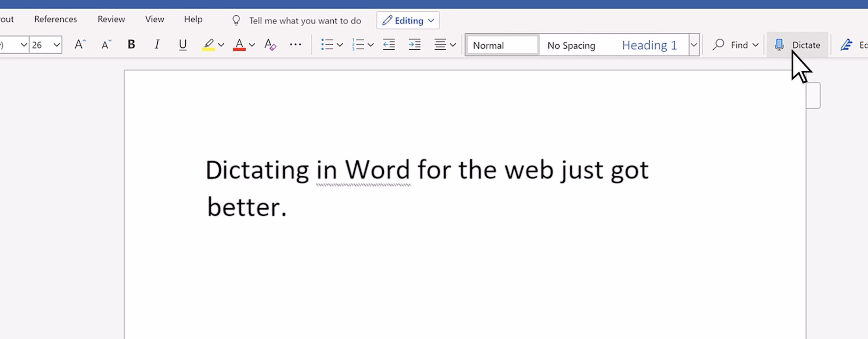This screenshot has width=868, height=339.
Task: Start dictation with Dictate button
Action: tap(797, 45)
